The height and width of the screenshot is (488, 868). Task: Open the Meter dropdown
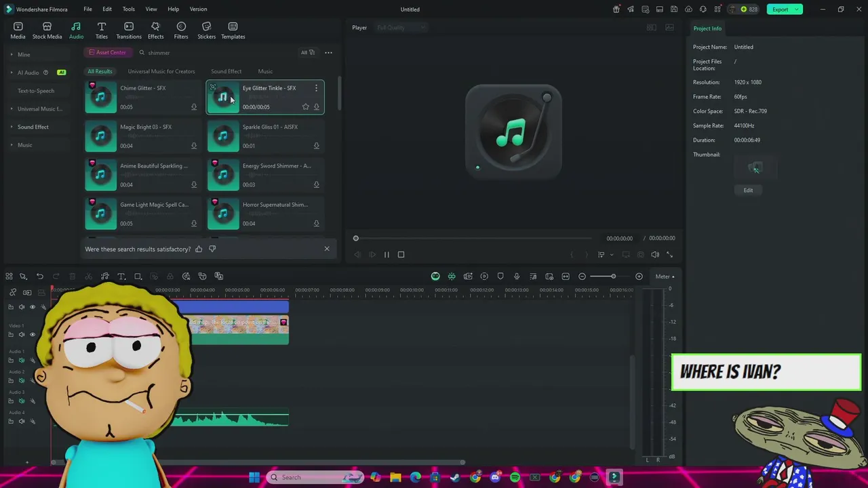665,277
